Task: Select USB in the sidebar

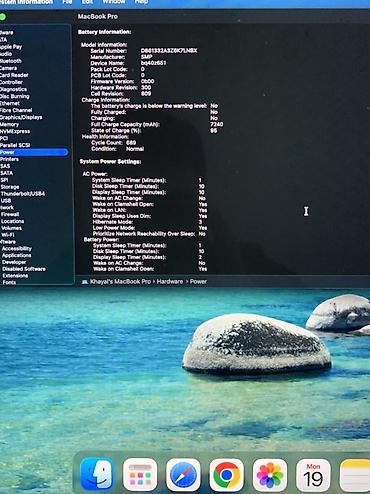Action: point(6,201)
